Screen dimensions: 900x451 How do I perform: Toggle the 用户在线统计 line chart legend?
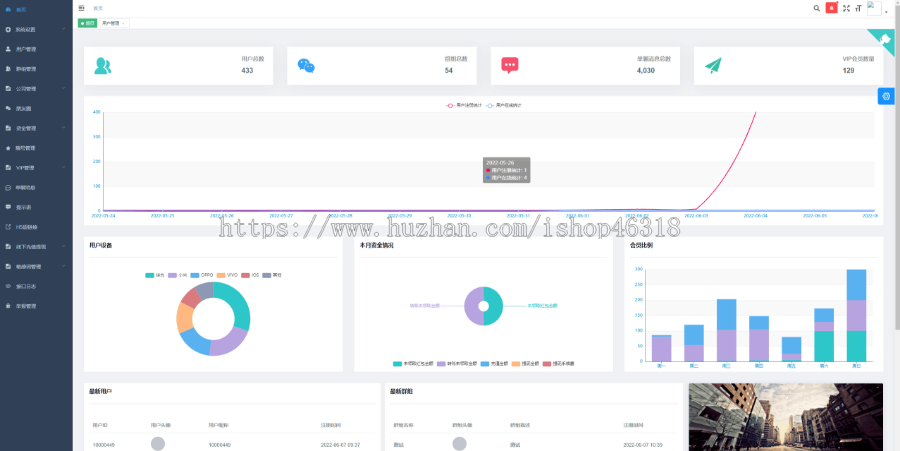tap(503, 106)
